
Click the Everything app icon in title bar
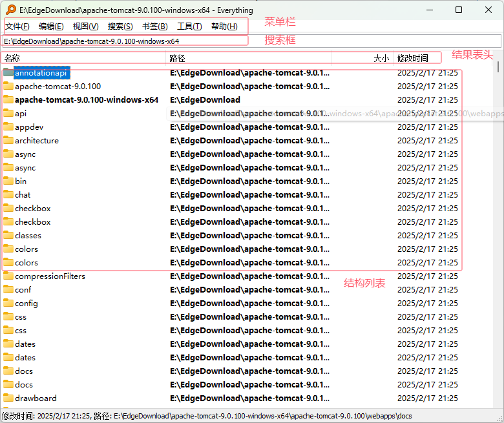10,10
